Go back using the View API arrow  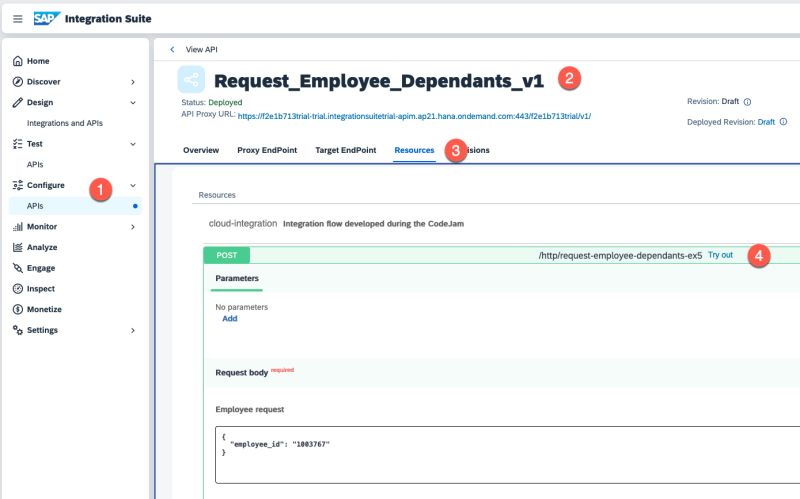(172, 49)
